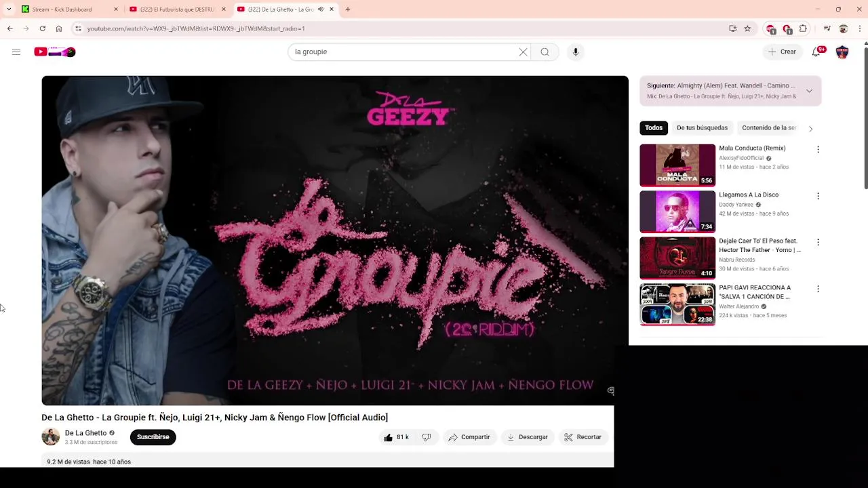Open the tab search dropdown arrow
The image size is (868, 488).
pyautogui.click(x=9, y=9)
